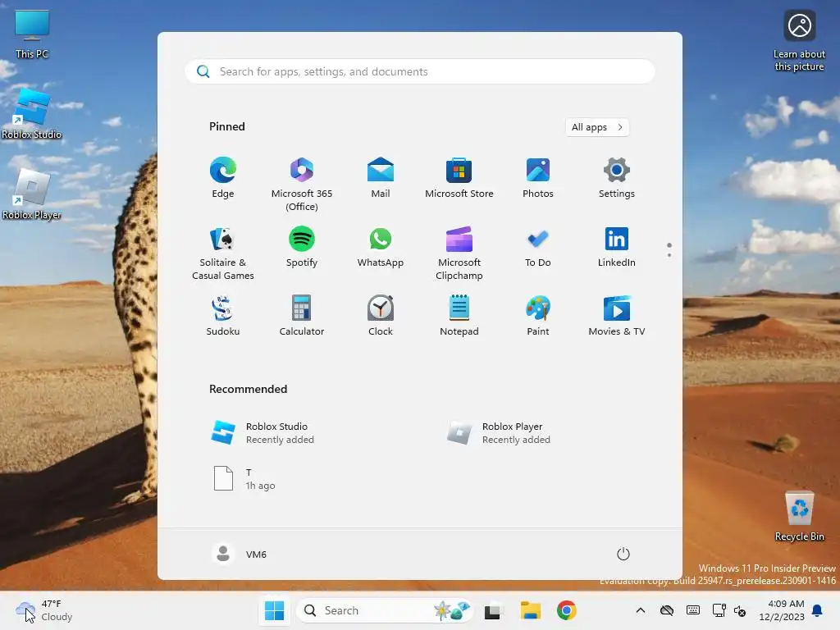Open the network tray icon
This screenshot has height=630, width=840.
tap(719, 610)
